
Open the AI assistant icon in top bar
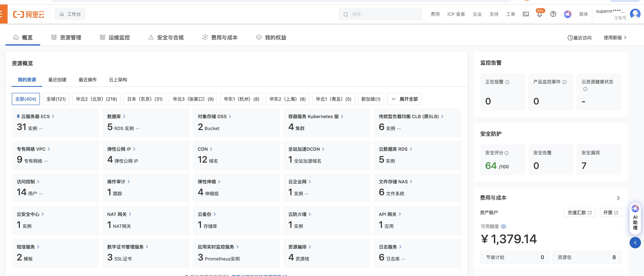coord(567,14)
